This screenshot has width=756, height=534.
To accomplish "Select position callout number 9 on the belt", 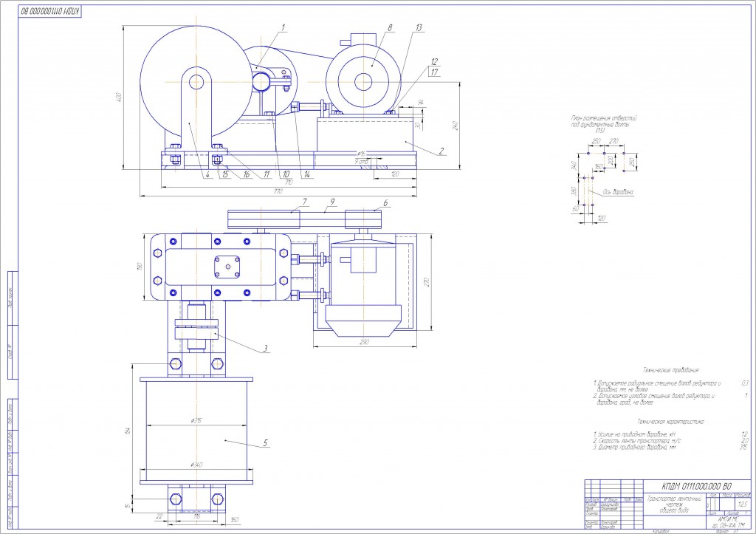I will [x=332, y=202].
